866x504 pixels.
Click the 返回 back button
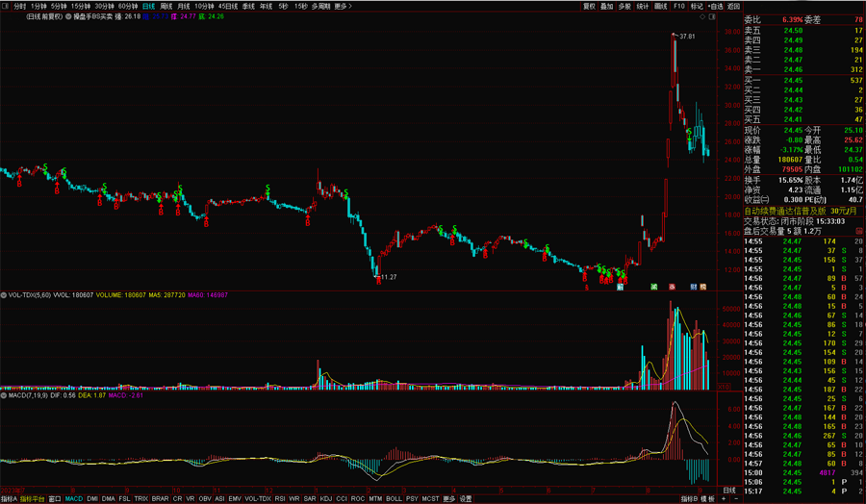(733, 6)
